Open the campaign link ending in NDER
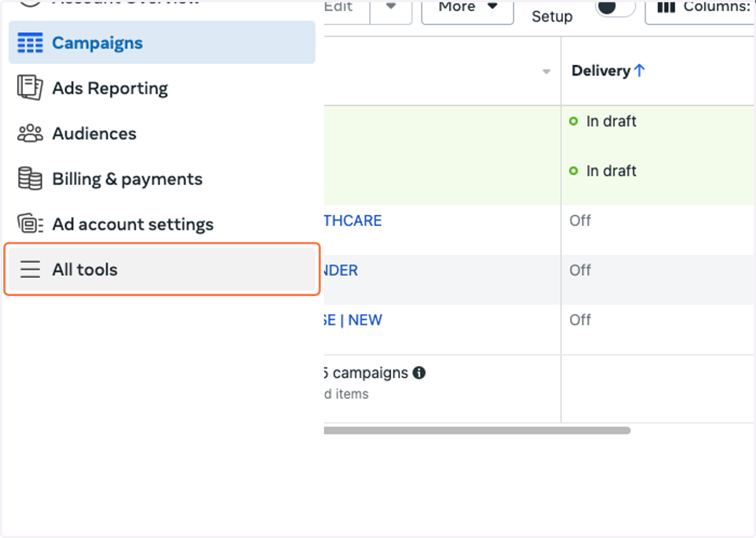The width and height of the screenshot is (756, 538). pyautogui.click(x=341, y=271)
